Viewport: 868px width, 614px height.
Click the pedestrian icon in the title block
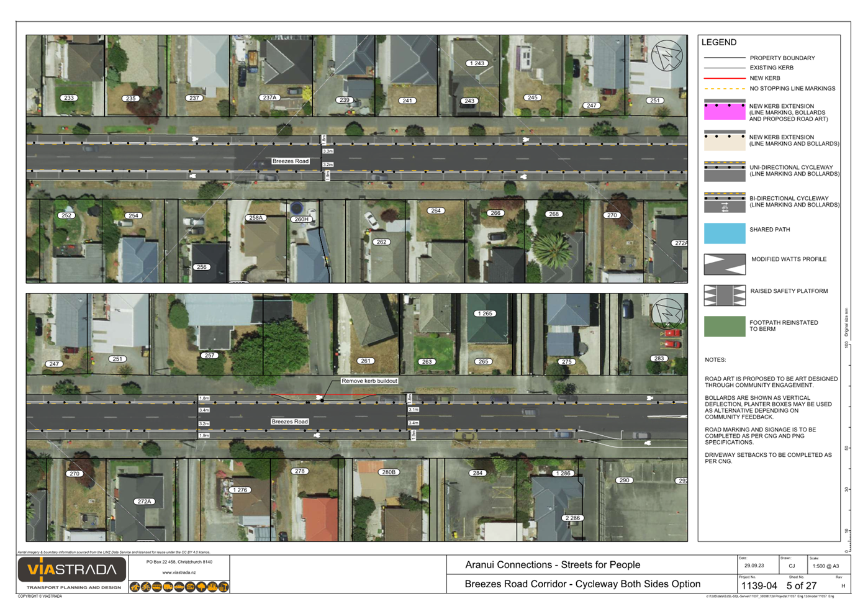click(x=135, y=587)
